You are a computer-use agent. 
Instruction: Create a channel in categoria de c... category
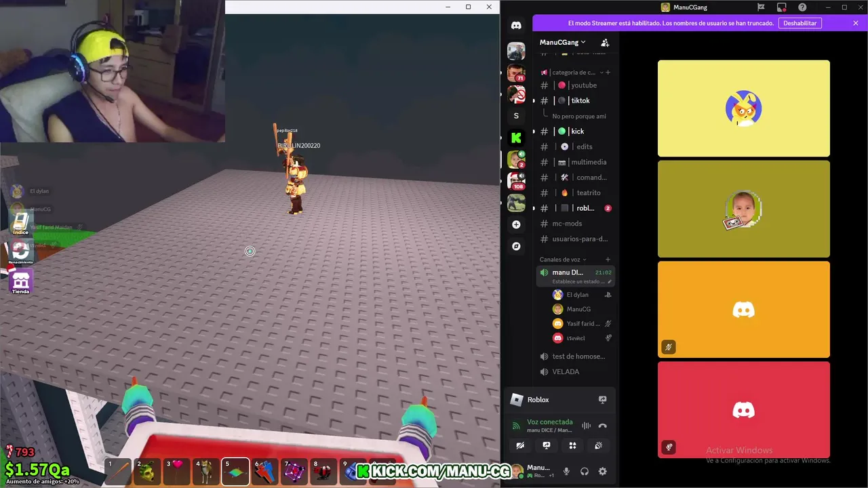[608, 73]
